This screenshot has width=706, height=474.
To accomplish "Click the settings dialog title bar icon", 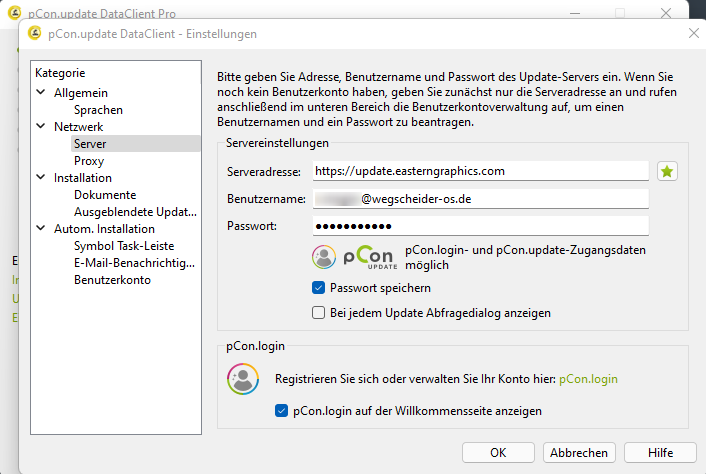I will click(x=35, y=33).
